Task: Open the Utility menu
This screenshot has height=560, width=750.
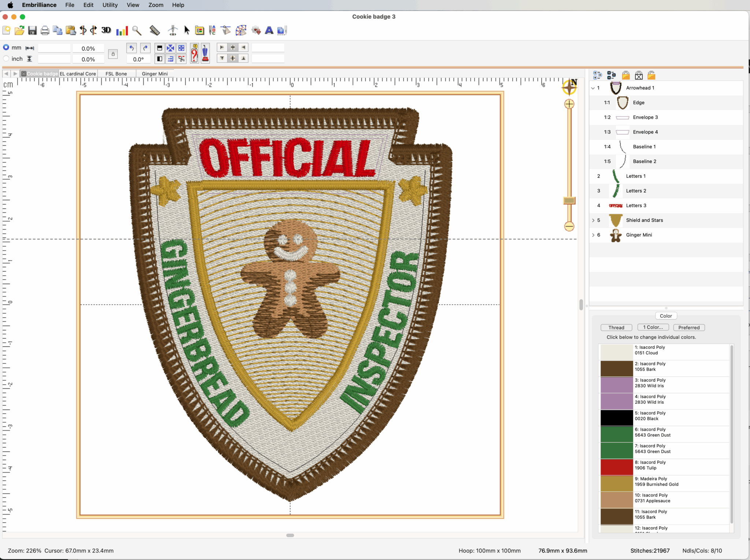Action: (x=110, y=5)
